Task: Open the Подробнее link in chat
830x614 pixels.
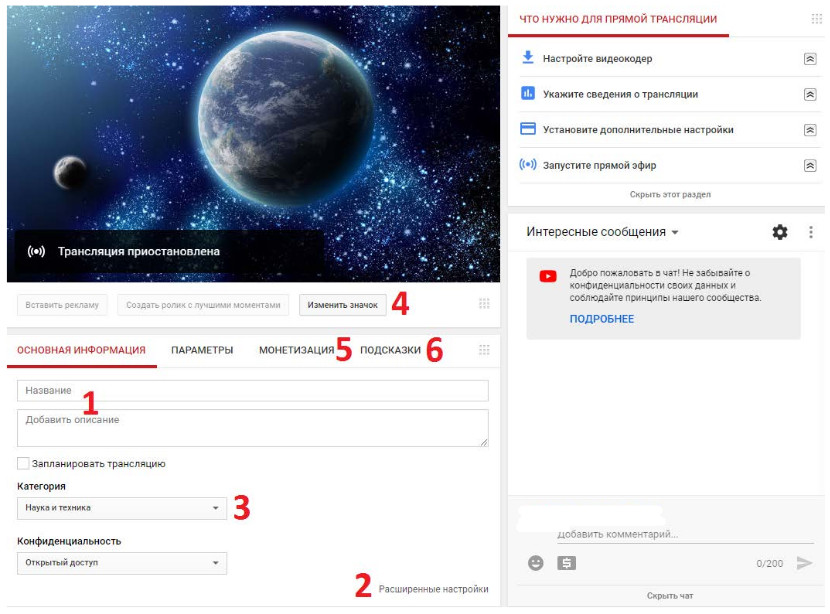Action: [x=601, y=319]
